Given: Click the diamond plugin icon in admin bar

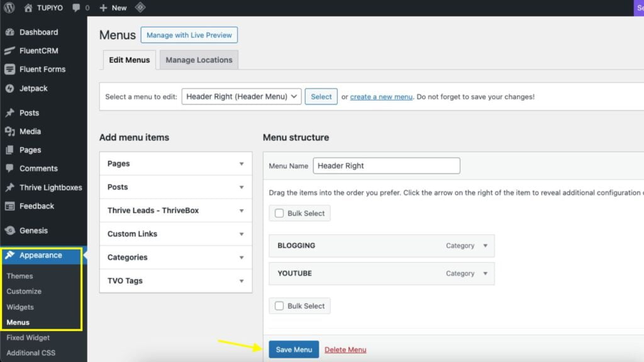Looking at the screenshot, I should 140,8.
